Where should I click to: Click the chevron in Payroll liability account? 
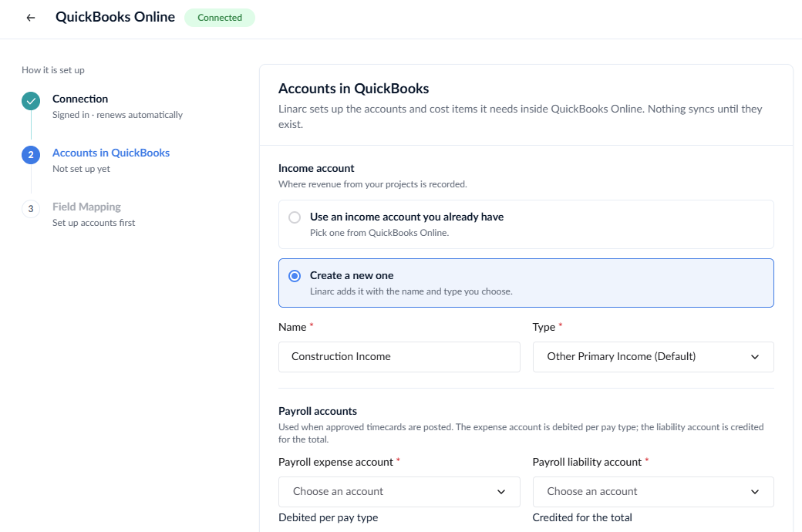pos(755,492)
